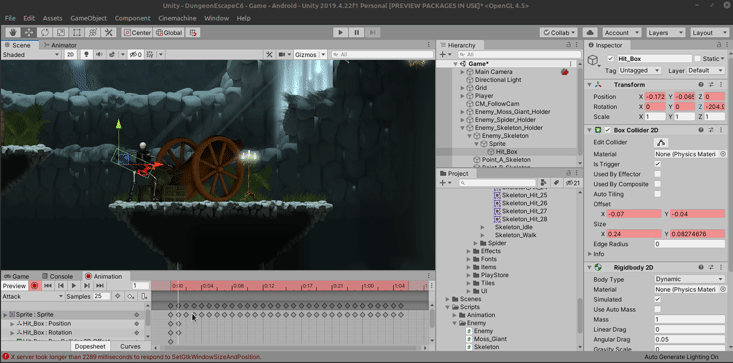Play the animation clip
Screen dimensions: 733x363
click(74, 285)
